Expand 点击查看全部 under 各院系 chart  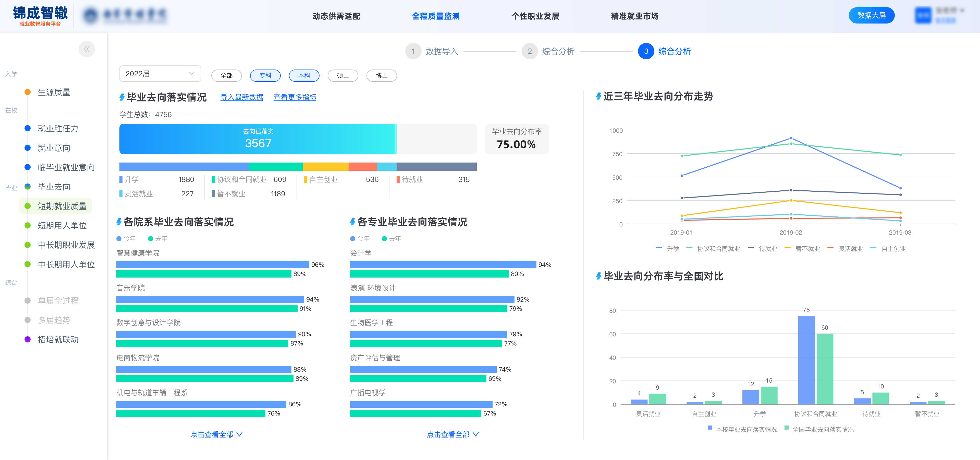coord(216,434)
